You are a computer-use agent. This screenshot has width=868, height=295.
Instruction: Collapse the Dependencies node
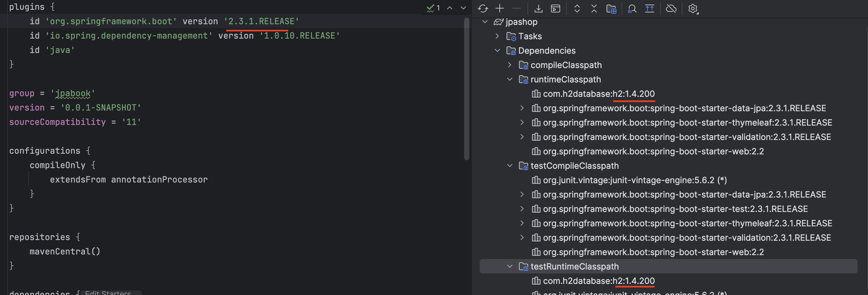(497, 51)
